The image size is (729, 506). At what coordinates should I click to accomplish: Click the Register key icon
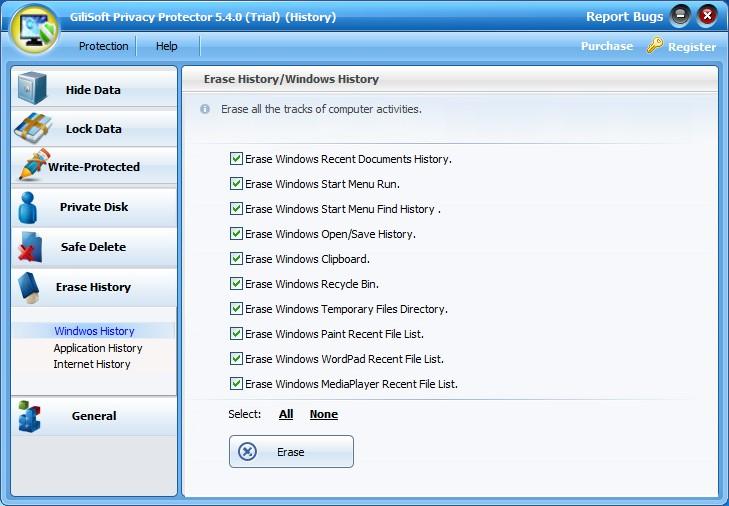click(655, 45)
